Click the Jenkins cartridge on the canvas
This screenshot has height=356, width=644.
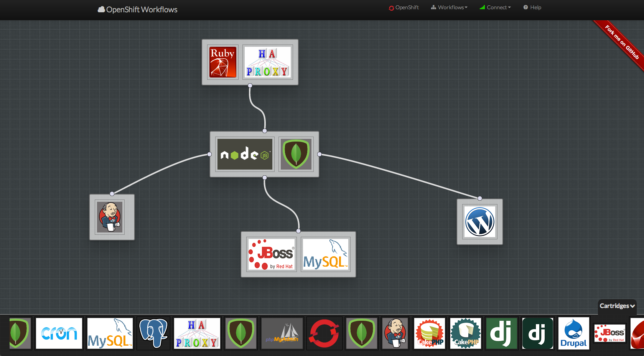pyautogui.click(x=110, y=217)
